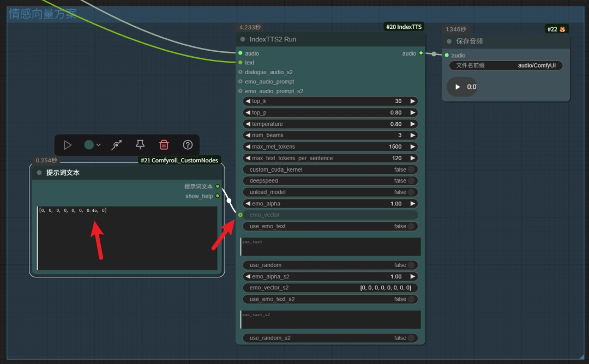Click the 提示词文本 output connector dot
Screen dimensions: 589x364
(218, 186)
